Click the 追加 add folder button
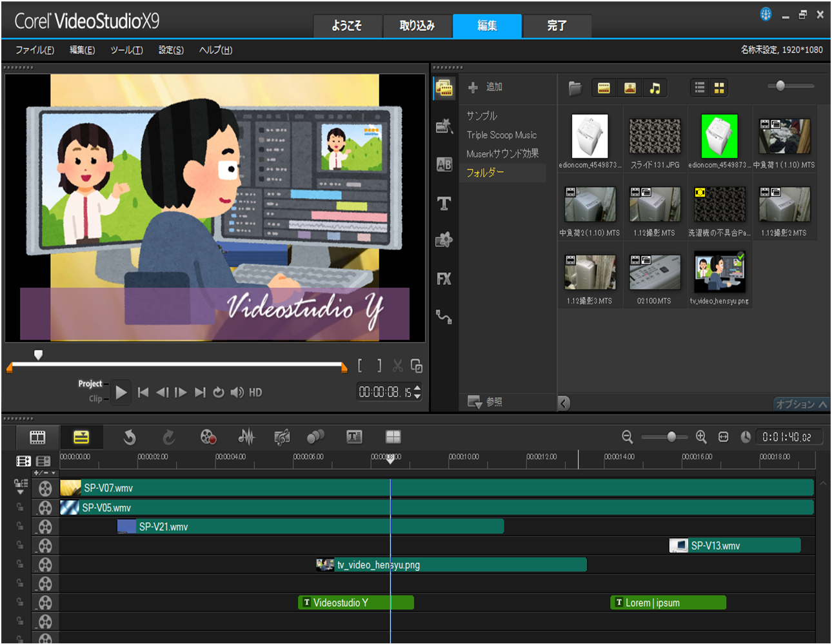Viewport: 832px width, 644px height. 485,87
